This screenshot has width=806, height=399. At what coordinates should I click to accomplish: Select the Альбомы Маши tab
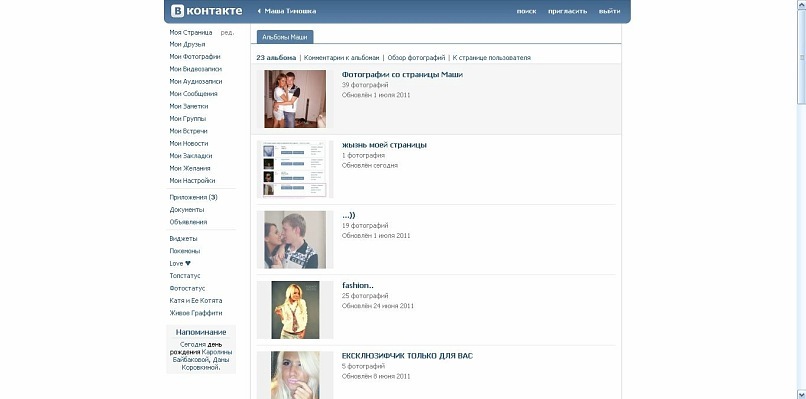click(285, 37)
